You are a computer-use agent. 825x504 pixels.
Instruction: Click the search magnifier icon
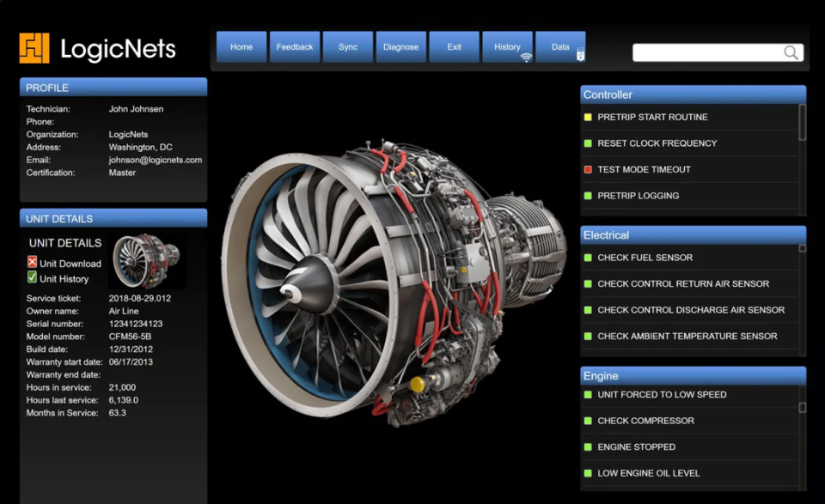pos(791,52)
